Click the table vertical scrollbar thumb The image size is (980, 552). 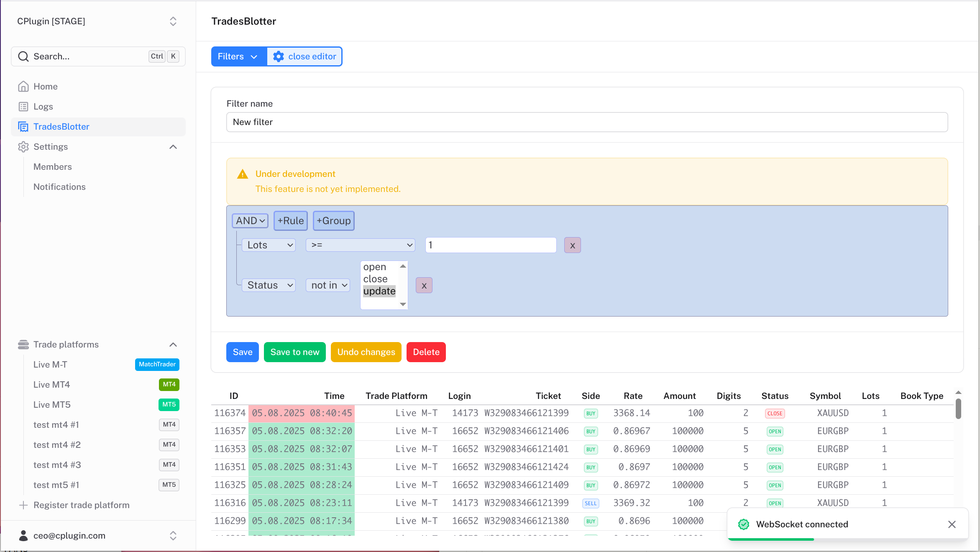coord(958,409)
